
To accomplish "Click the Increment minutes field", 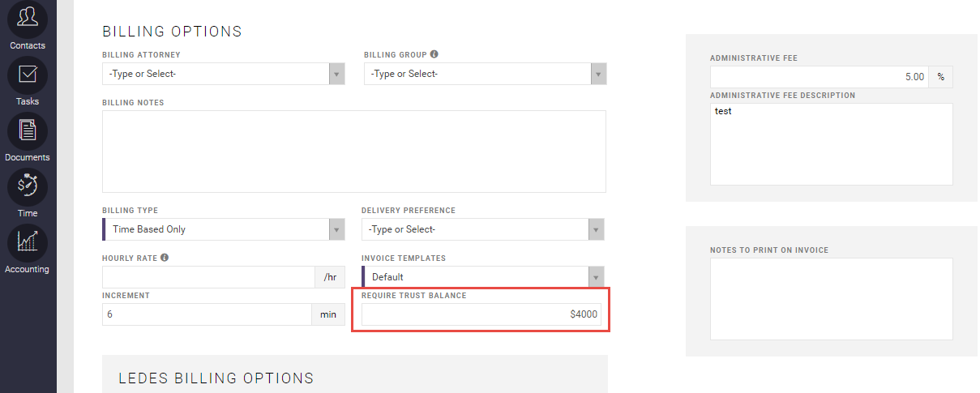I will tap(207, 314).
